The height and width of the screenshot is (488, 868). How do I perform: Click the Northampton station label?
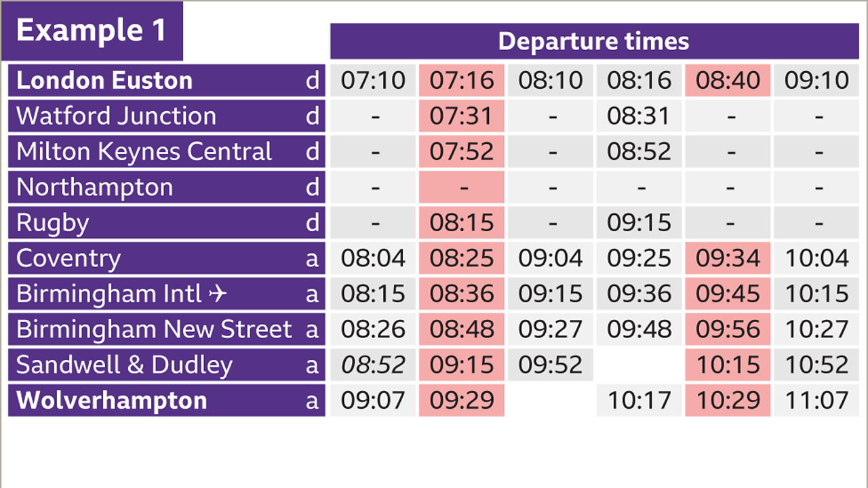tap(94, 187)
